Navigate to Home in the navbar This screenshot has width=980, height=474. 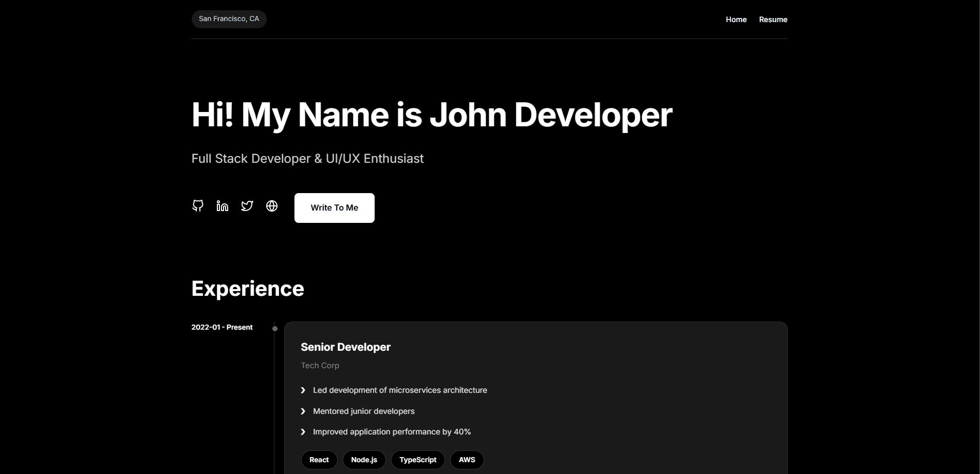point(736,19)
